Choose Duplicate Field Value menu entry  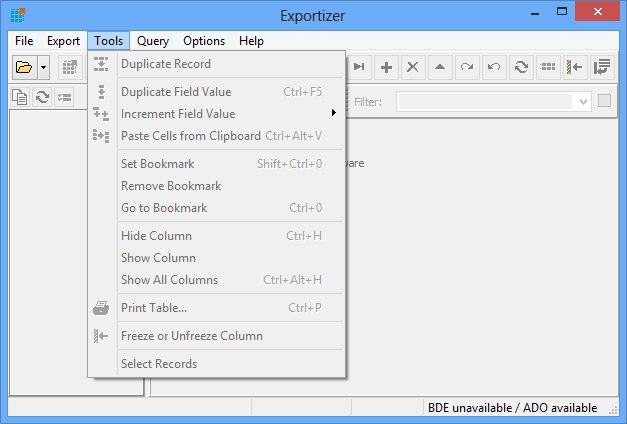tap(216, 92)
